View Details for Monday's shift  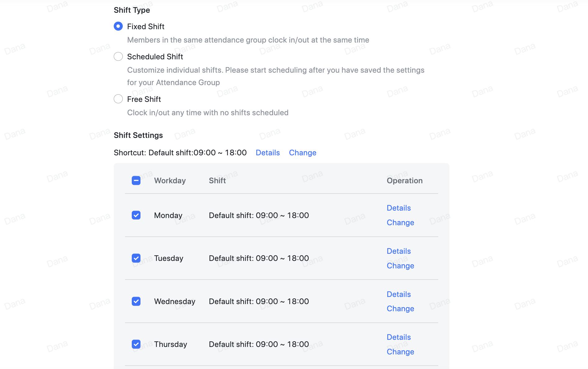pyautogui.click(x=398, y=208)
